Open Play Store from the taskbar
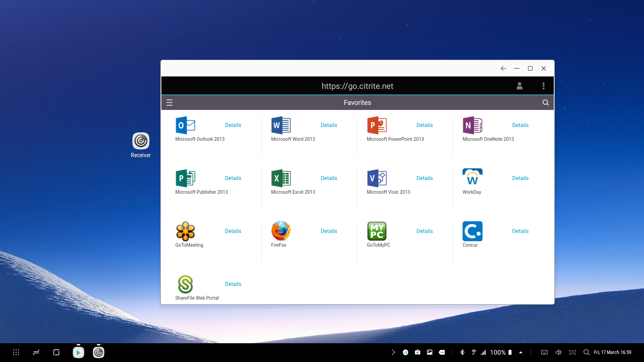Image resolution: width=644 pixels, height=362 pixels. point(78,352)
